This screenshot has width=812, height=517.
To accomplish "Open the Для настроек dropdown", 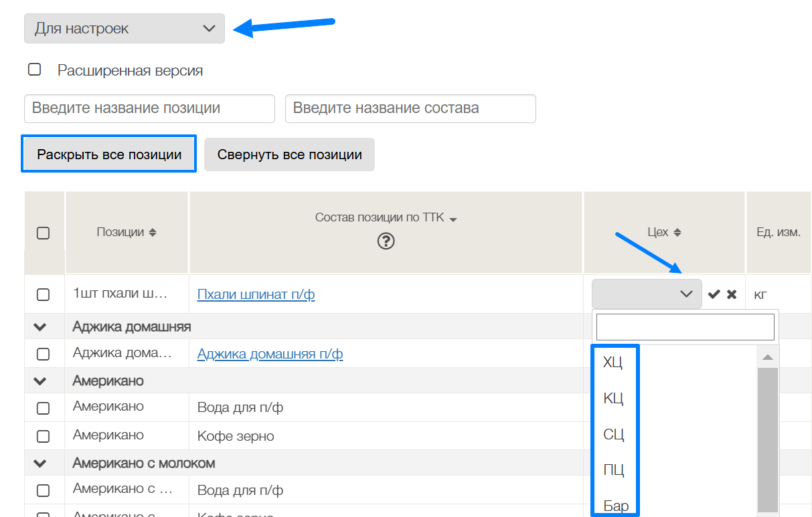I will [125, 29].
